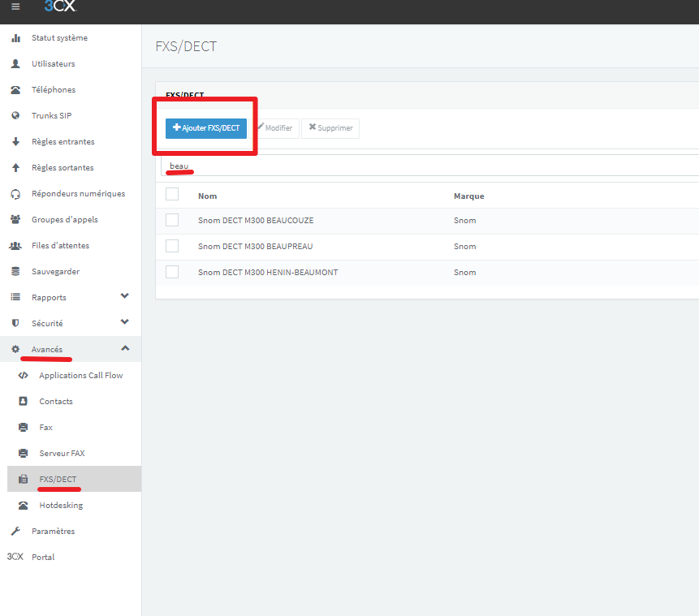Expand the Sécurité submenu chevron
The height and width of the screenshot is (616, 699).
point(125,322)
